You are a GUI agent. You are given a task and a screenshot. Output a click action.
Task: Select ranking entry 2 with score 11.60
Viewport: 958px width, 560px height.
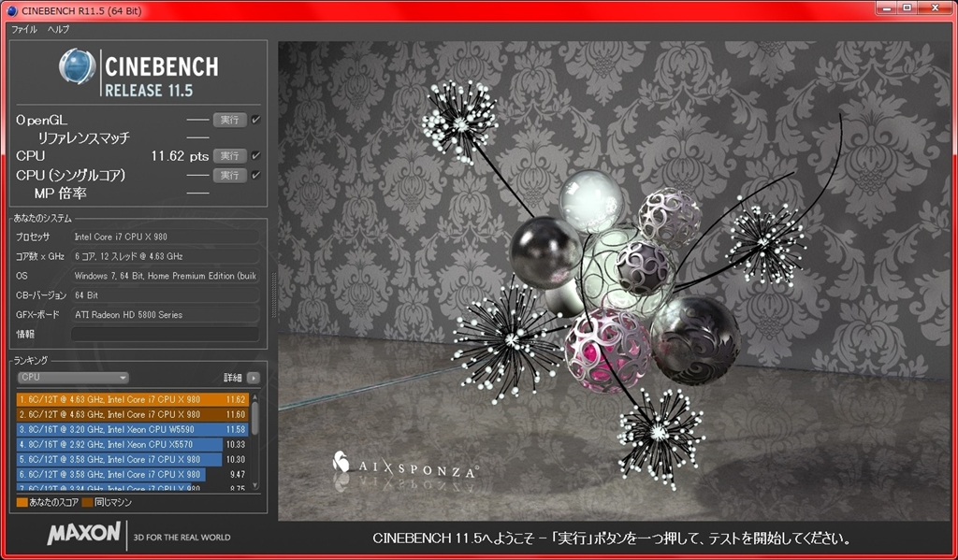coord(133,415)
